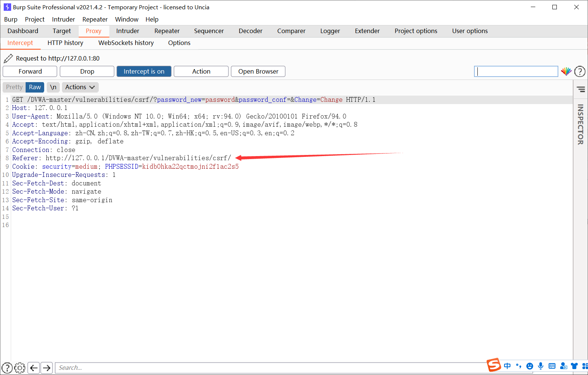588x375 pixels.
Task: Open the Repeater menu in the menu bar
Action: tap(95, 19)
